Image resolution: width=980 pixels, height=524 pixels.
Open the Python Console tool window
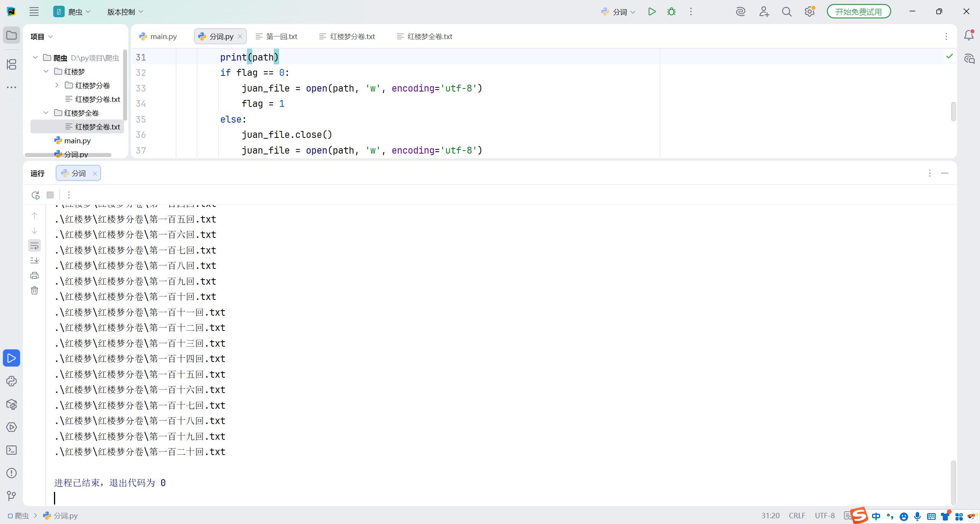[x=11, y=381]
